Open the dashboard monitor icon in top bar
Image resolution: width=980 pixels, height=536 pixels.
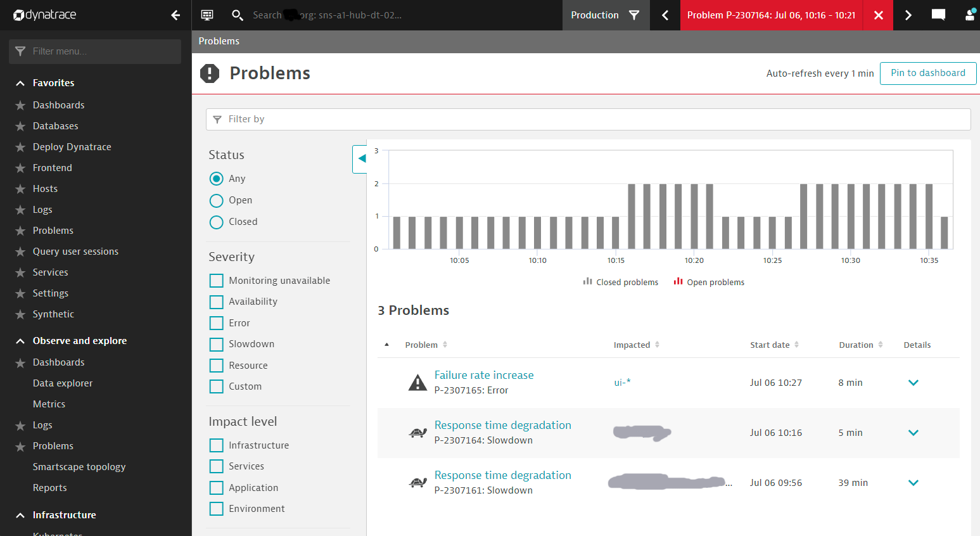207,15
